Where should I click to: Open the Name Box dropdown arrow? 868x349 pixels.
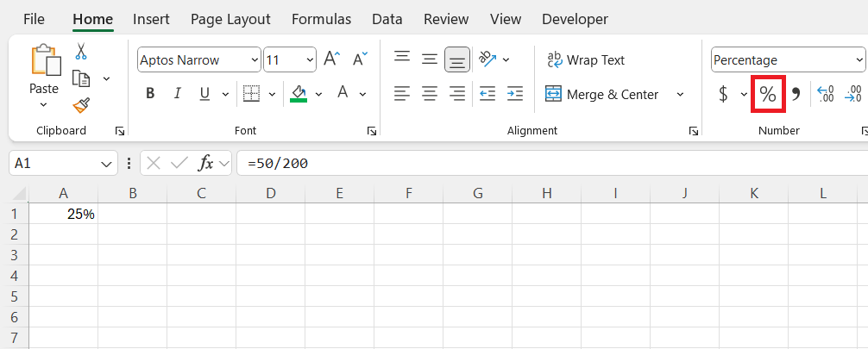106,164
